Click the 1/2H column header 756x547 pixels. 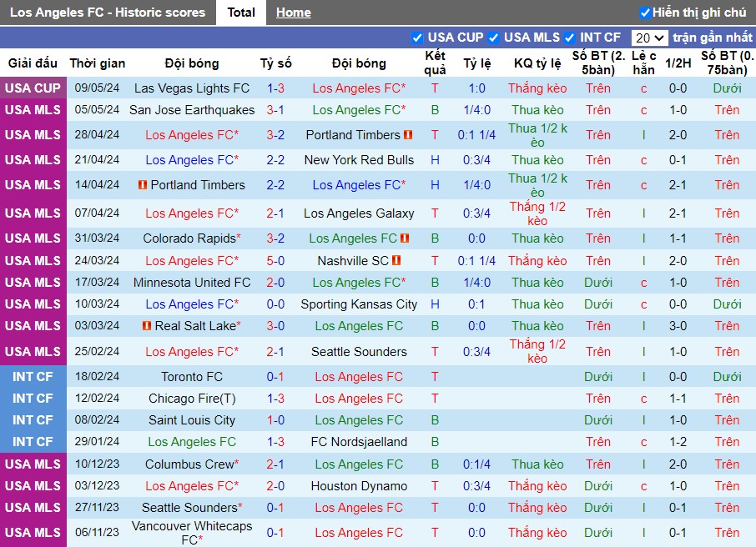click(678, 63)
